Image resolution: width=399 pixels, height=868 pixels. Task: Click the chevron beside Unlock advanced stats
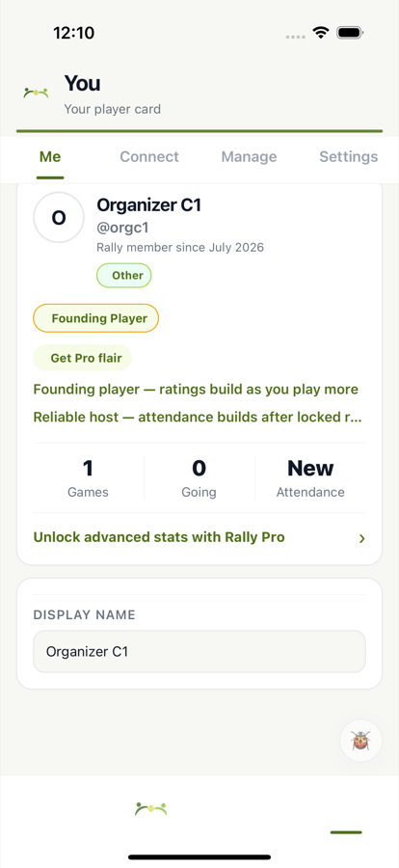coord(362,538)
